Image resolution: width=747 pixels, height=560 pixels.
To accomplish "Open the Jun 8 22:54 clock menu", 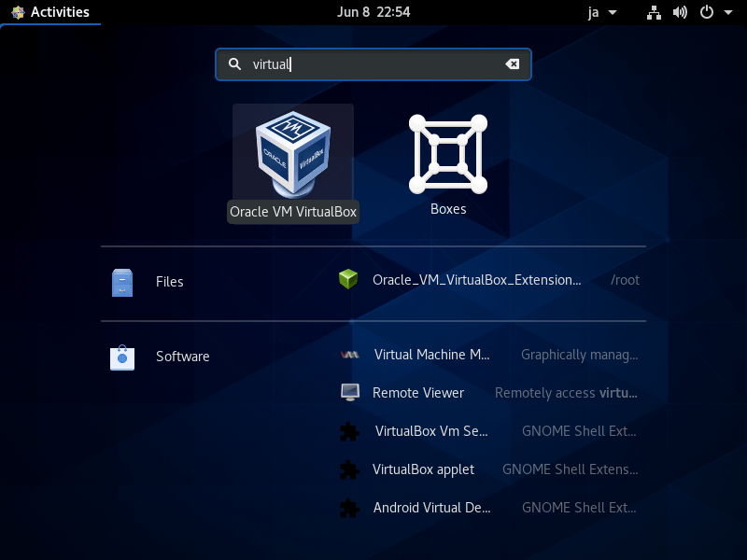I will tap(373, 12).
